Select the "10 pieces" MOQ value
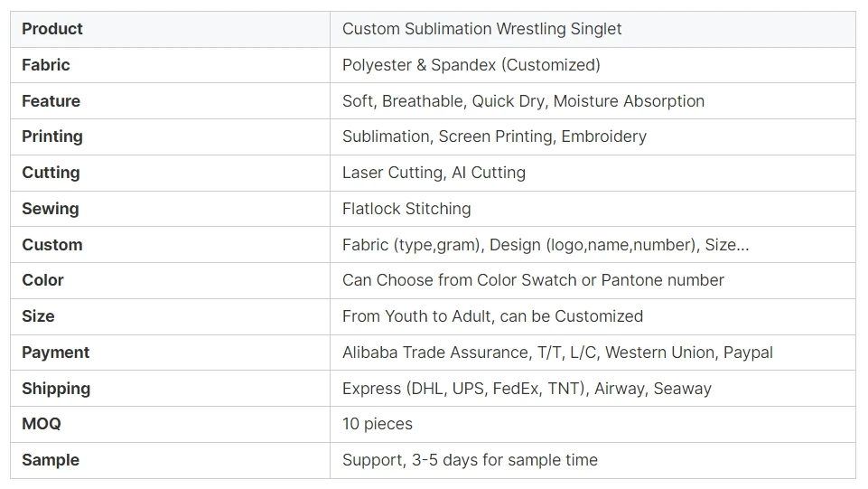The width and height of the screenshot is (868, 489). (x=377, y=424)
